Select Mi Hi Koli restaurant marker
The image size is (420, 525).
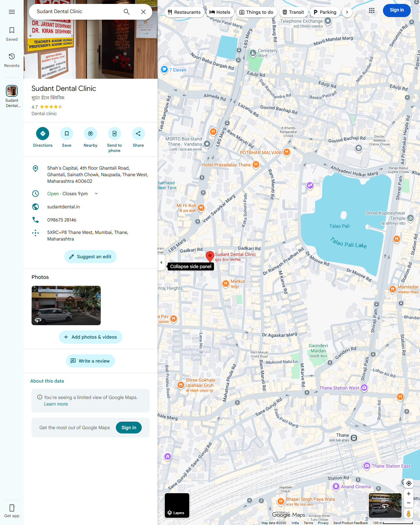pos(201,208)
